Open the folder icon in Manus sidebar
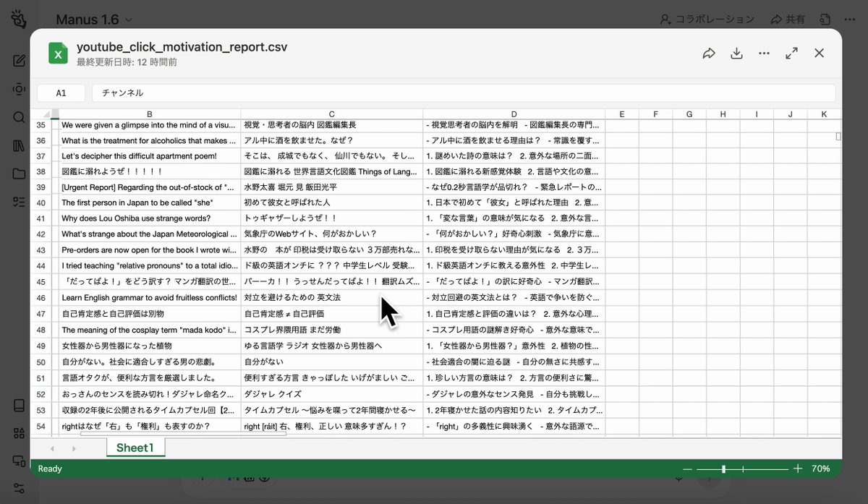The height and width of the screenshot is (504, 868). (19, 174)
